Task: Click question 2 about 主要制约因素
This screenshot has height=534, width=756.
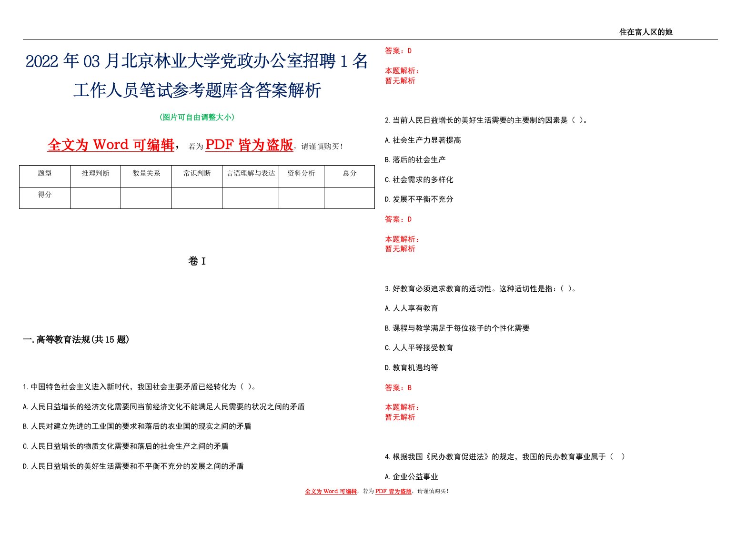Action: tap(486, 120)
